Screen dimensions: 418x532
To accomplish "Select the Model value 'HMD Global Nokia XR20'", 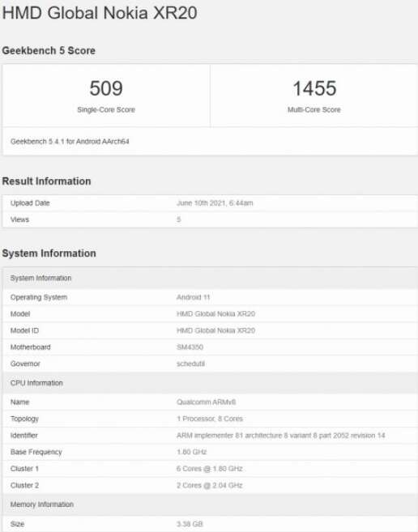I will tap(215, 314).
